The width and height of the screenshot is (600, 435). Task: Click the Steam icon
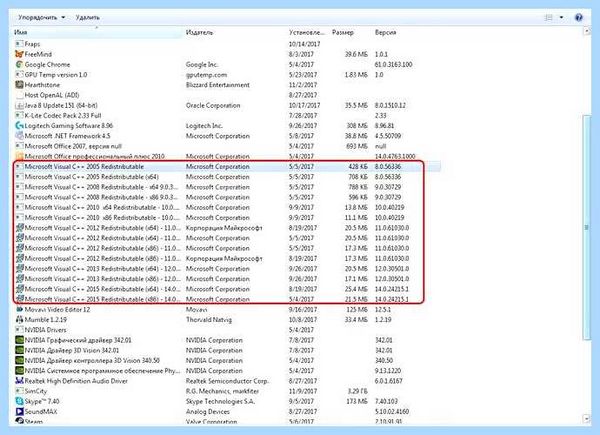[19, 421]
